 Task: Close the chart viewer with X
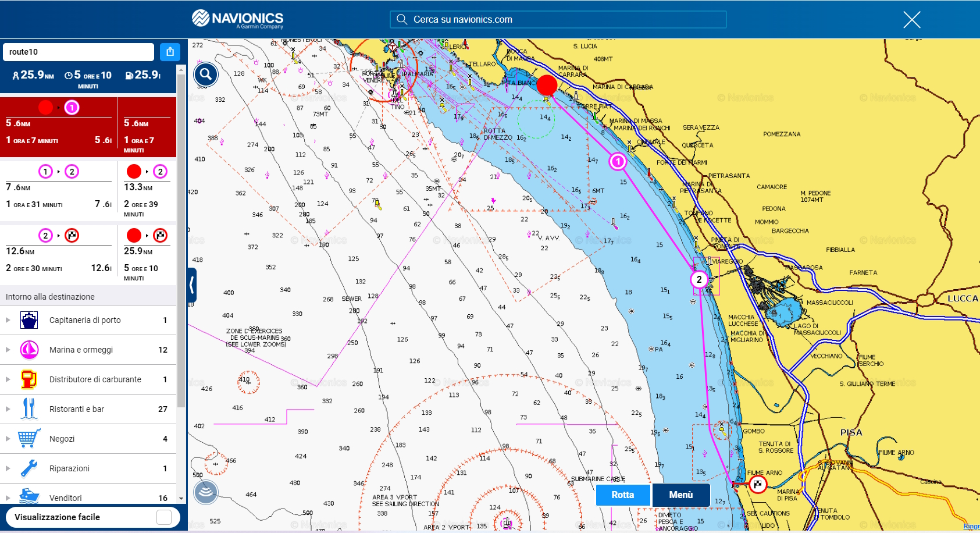point(911,20)
